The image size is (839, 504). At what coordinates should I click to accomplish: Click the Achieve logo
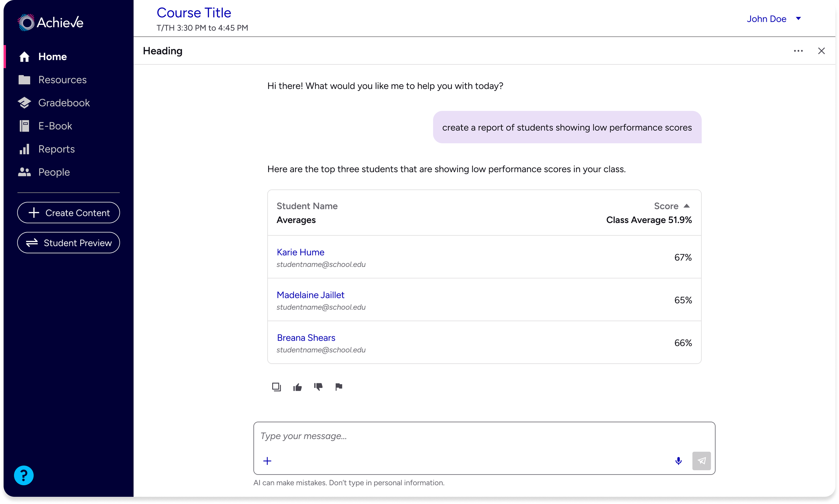pos(50,22)
